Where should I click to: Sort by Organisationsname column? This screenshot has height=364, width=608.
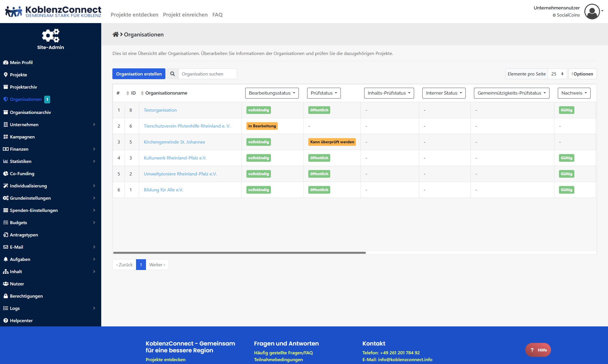coord(166,93)
